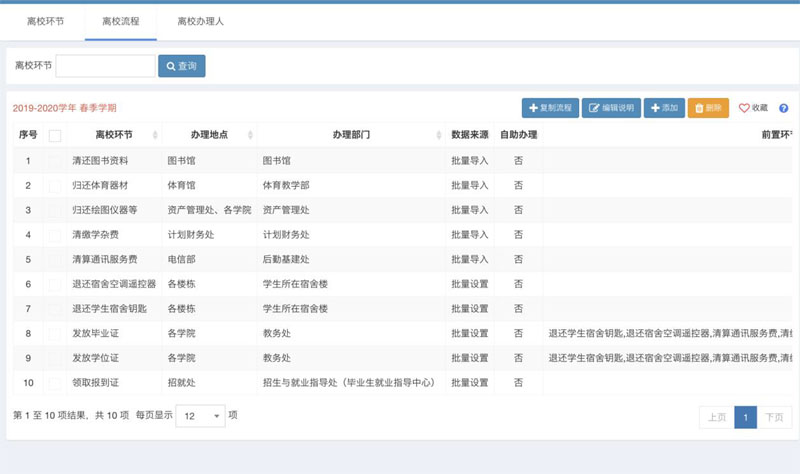Click the 查询 search button
Screen dimensions: 800x474
click(x=182, y=66)
